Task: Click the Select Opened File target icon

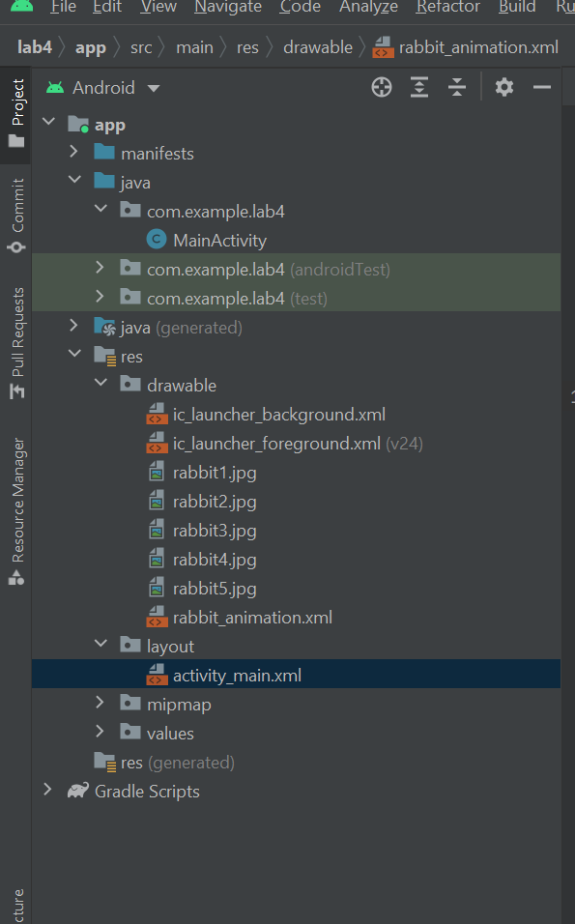Action: (x=382, y=87)
